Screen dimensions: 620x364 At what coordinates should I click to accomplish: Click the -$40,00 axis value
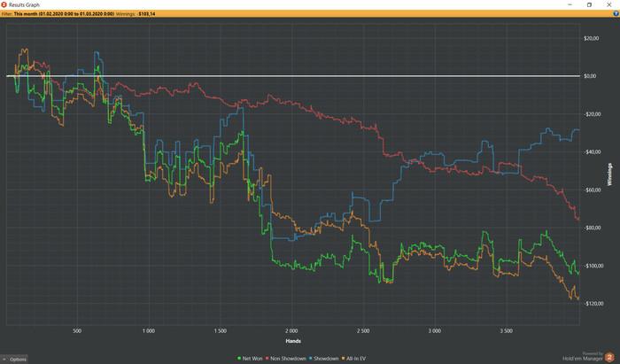click(592, 151)
